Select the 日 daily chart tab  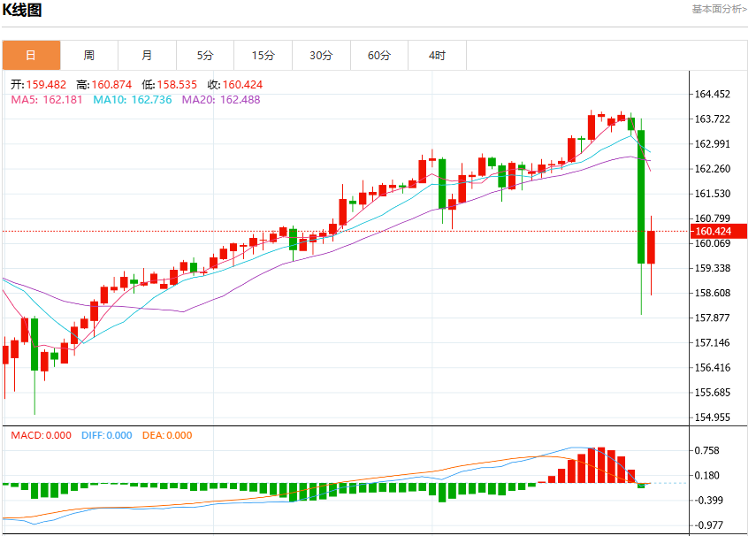pyautogui.click(x=31, y=56)
